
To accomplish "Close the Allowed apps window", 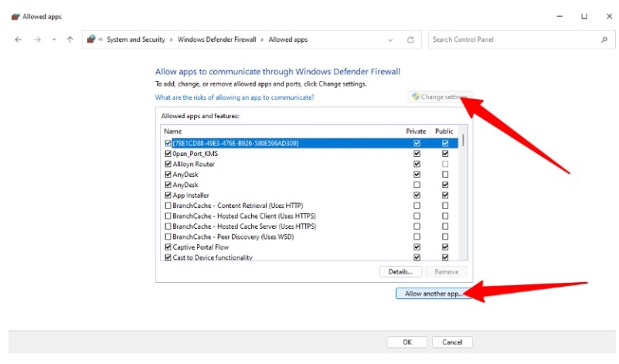I will point(609,16).
